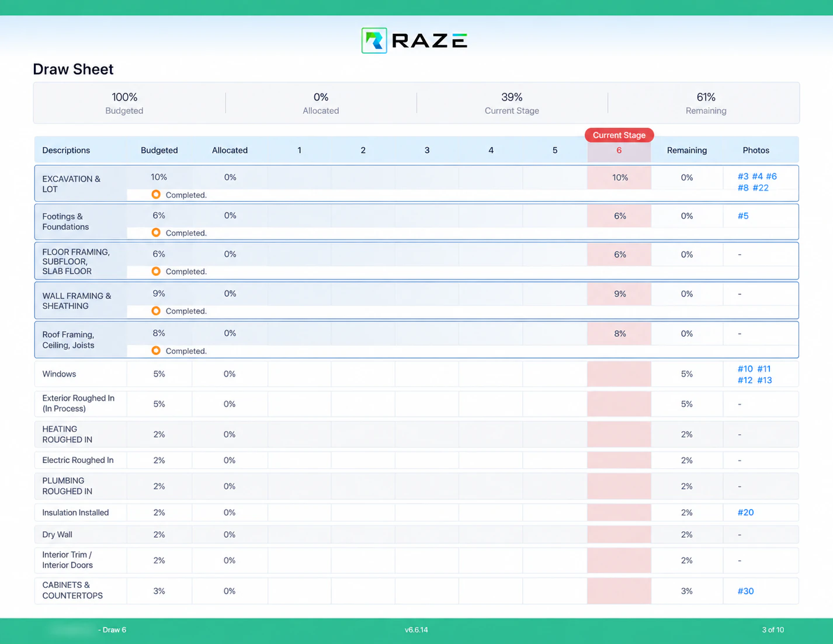Open photo link #4

coord(757,176)
